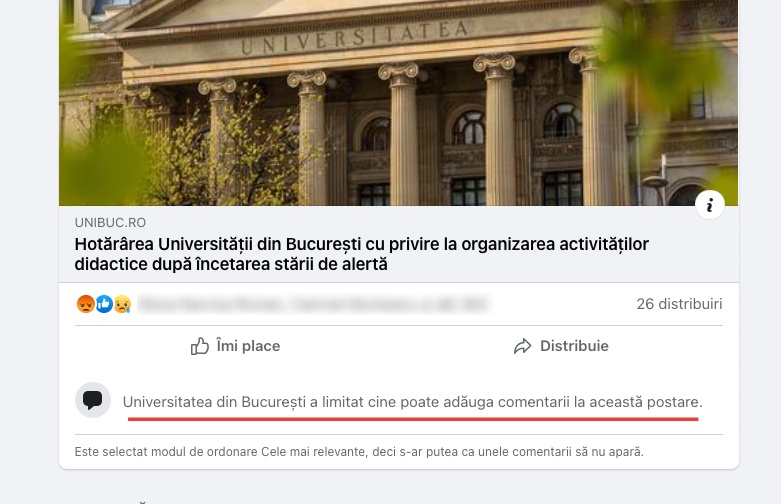Open the 26 distribuiri shares list
781x504 pixels.
pyautogui.click(x=679, y=304)
